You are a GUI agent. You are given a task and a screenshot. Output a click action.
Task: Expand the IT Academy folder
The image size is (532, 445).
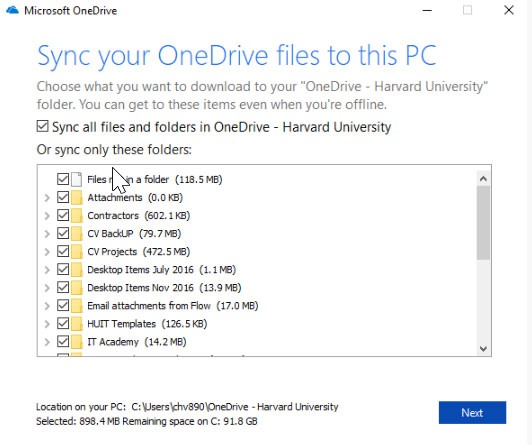[47, 342]
